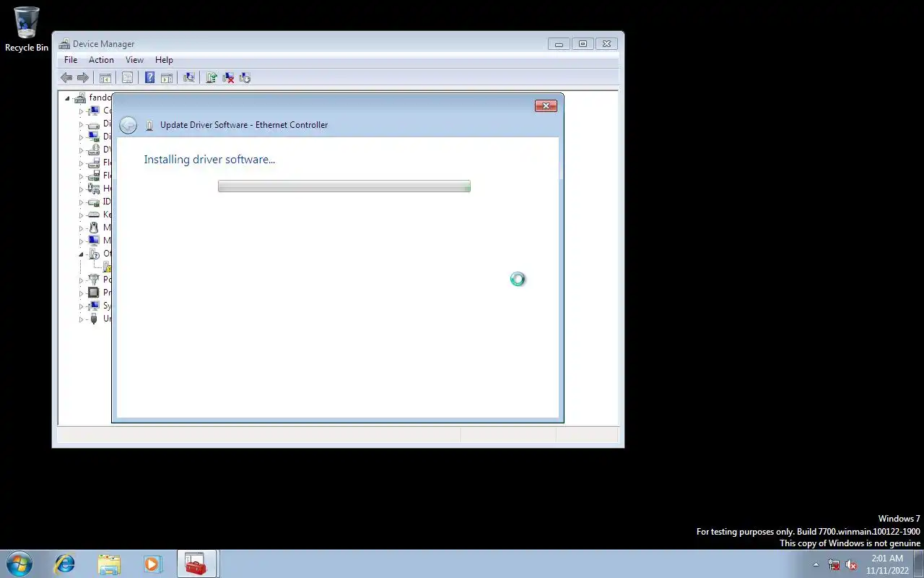Click the round back button in Update Driver dialog
The image size is (924, 578).
point(128,125)
